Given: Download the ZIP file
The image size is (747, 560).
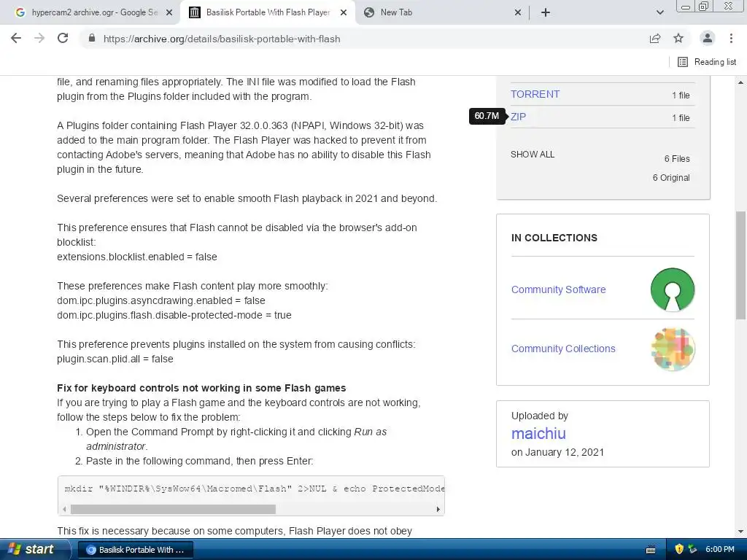Looking at the screenshot, I should (519, 117).
